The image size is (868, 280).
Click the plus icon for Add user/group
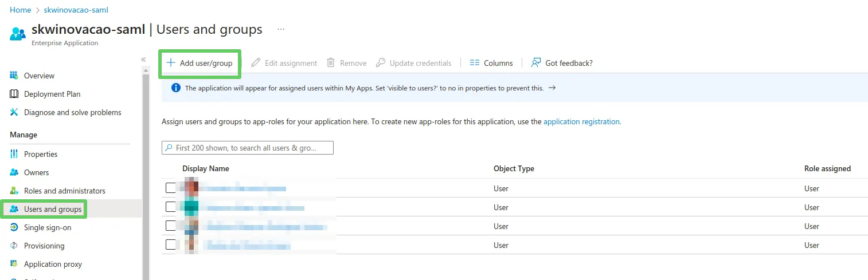[171, 63]
